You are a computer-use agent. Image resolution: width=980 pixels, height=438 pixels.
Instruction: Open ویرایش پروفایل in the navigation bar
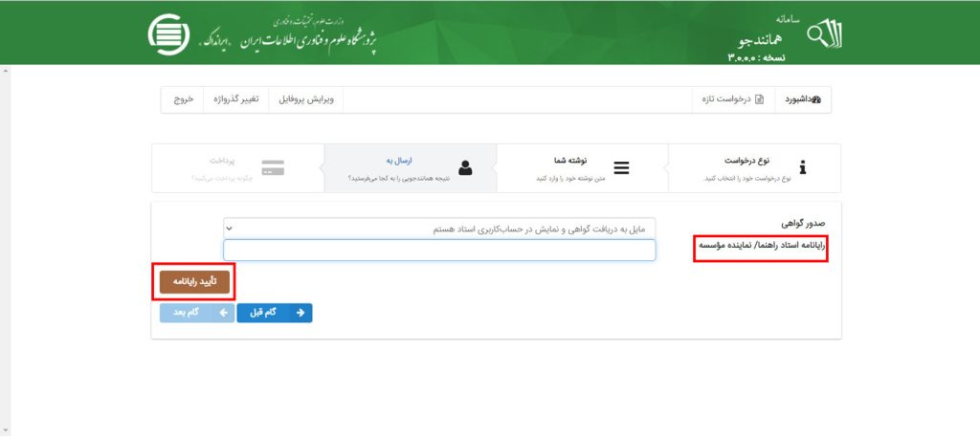pyautogui.click(x=305, y=99)
